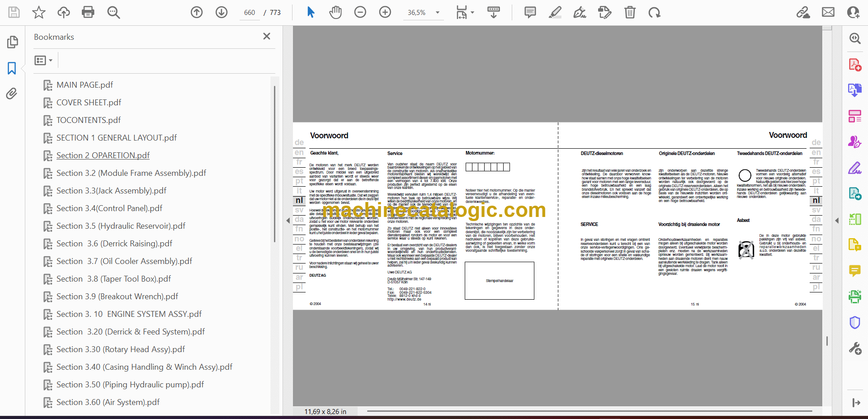Share a link to this file
The image size is (868, 419).
click(803, 12)
